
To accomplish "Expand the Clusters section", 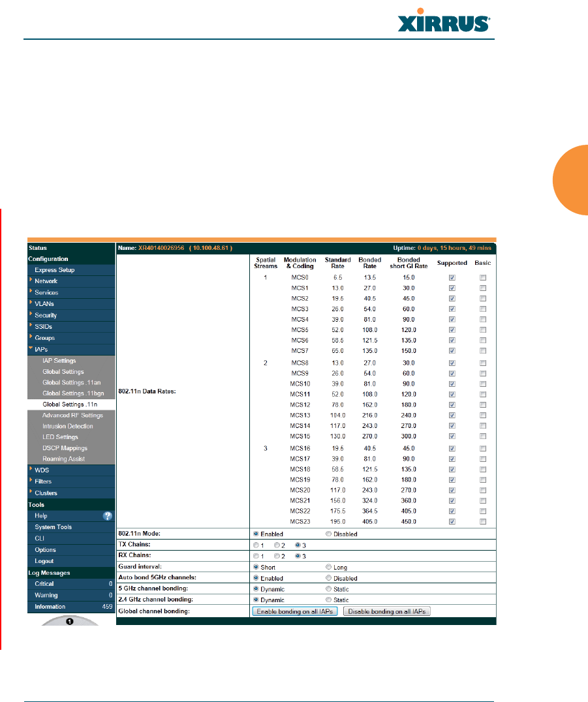I will 46,493.
